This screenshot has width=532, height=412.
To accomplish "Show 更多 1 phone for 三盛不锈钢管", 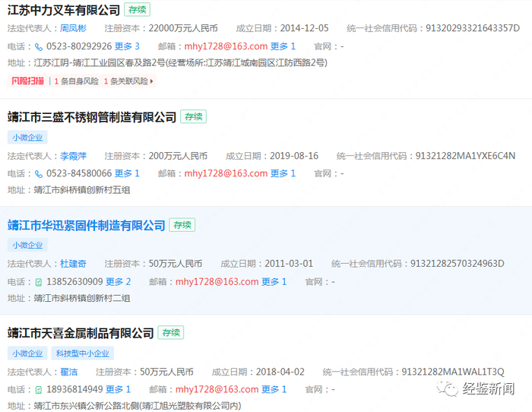I will (127, 173).
